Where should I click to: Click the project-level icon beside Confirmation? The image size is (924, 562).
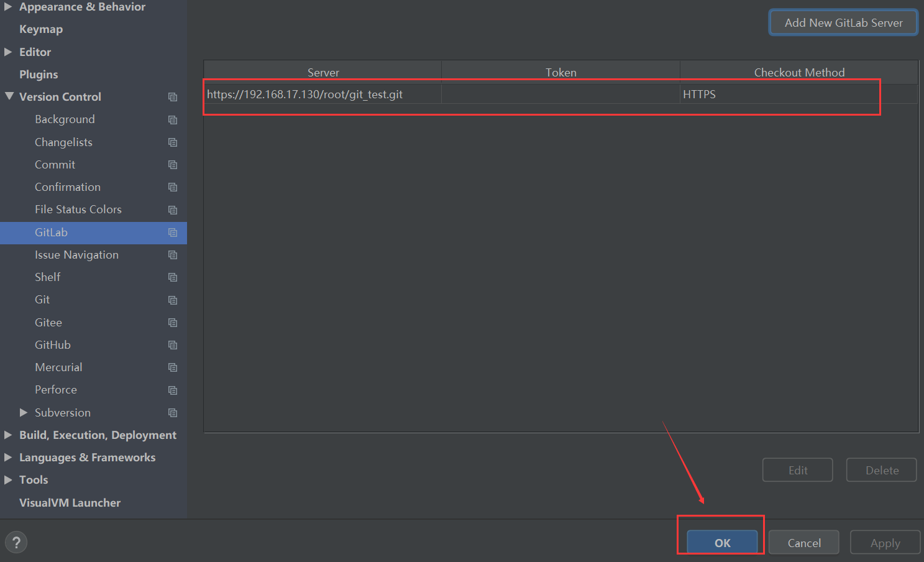tap(173, 187)
